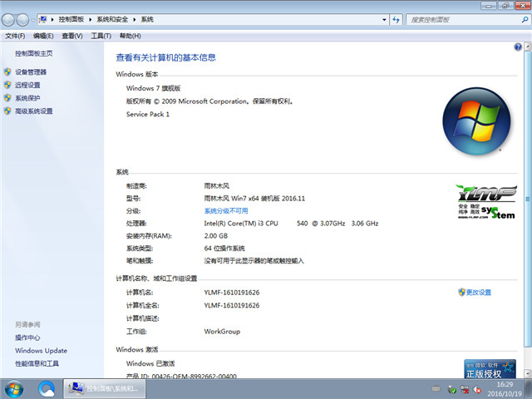
Task: Click the Service Pack 1 text
Action: click(x=148, y=115)
